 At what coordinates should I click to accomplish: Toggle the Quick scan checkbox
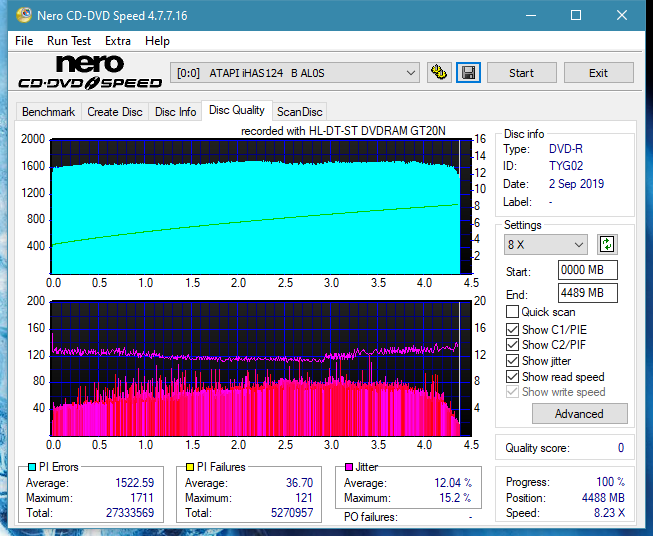tap(512, 312)
